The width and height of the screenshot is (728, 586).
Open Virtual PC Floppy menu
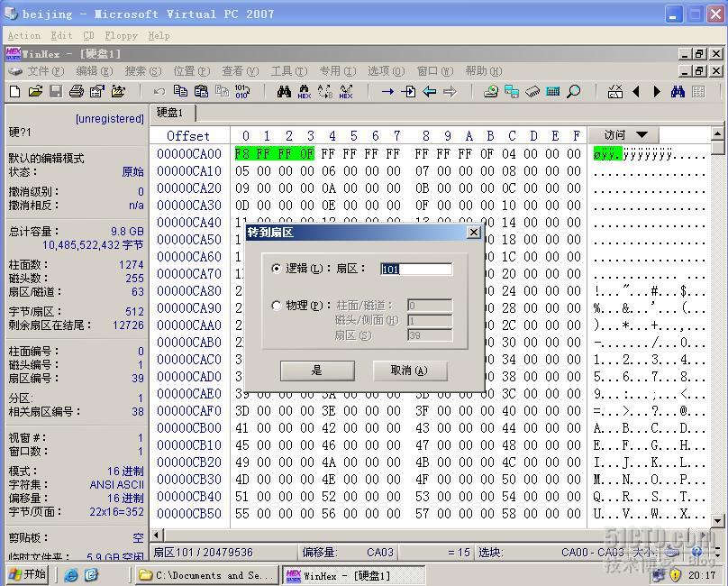click(121, 36)
